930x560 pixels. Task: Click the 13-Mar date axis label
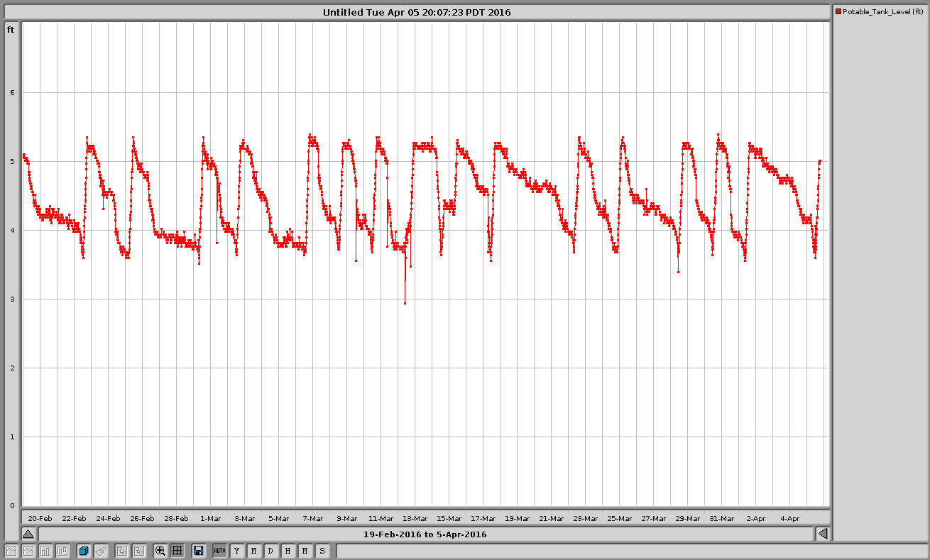415,518
